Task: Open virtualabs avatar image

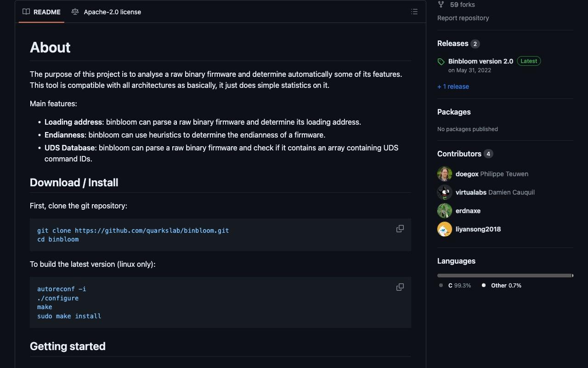Action: coord(445,192)
